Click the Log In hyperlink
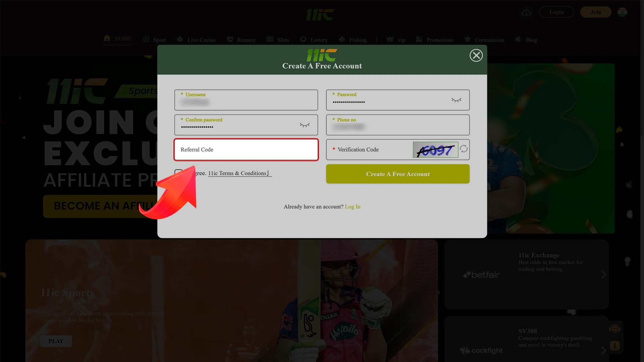The image size is (644, 362). (x=353, y=207)
